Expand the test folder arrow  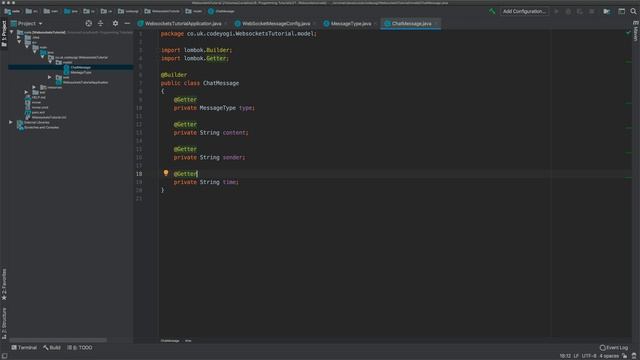pos(27,92)
